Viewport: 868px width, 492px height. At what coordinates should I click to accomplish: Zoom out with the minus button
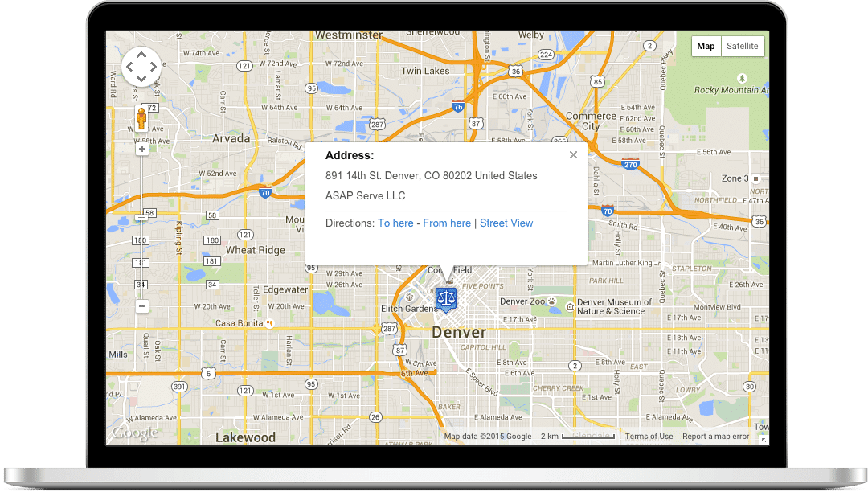(x=142, y=306)
